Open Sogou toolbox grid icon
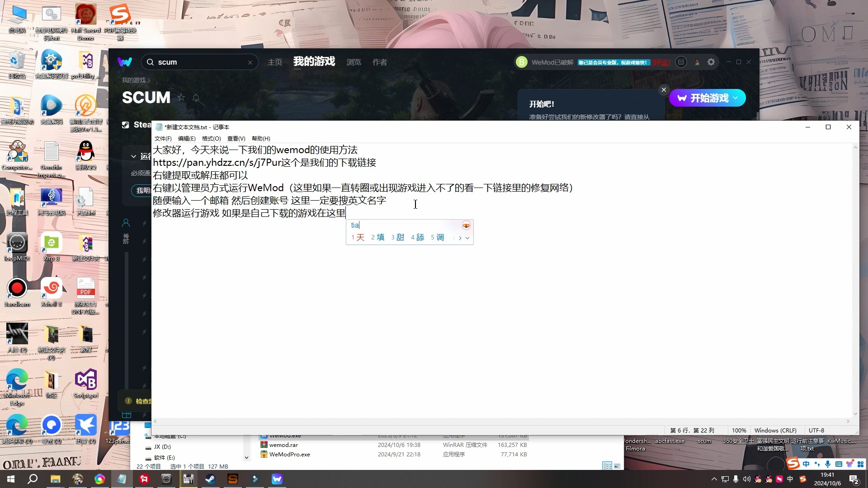 [x=860, y=464]
